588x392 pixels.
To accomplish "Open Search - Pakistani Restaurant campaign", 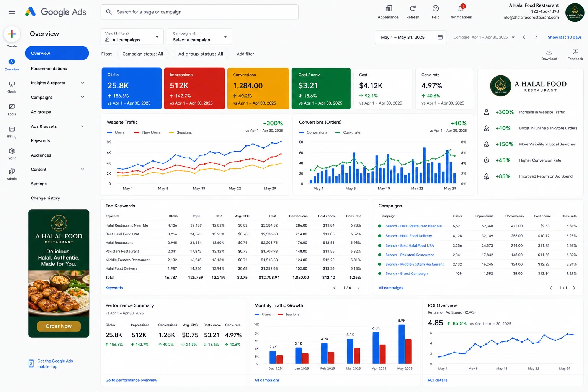I will coord(410,255).
